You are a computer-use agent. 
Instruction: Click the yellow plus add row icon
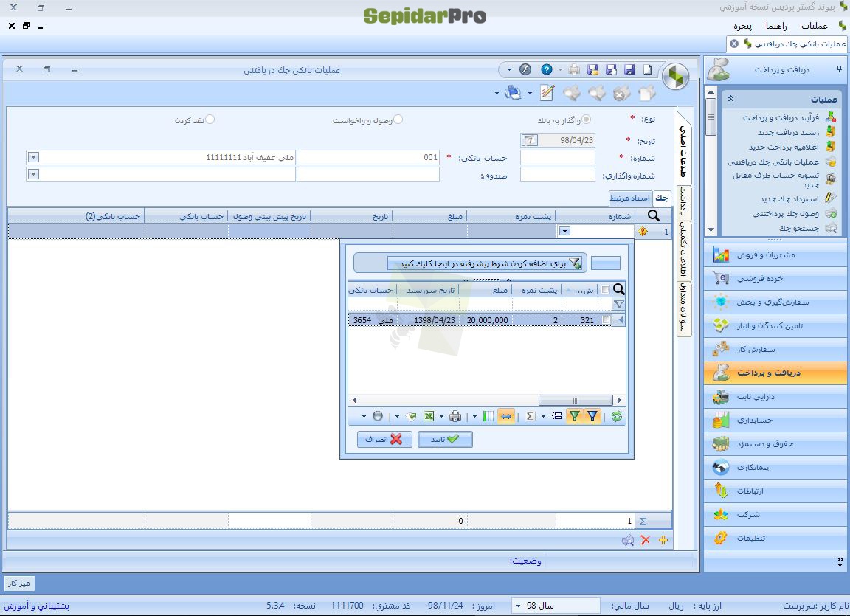663,540
